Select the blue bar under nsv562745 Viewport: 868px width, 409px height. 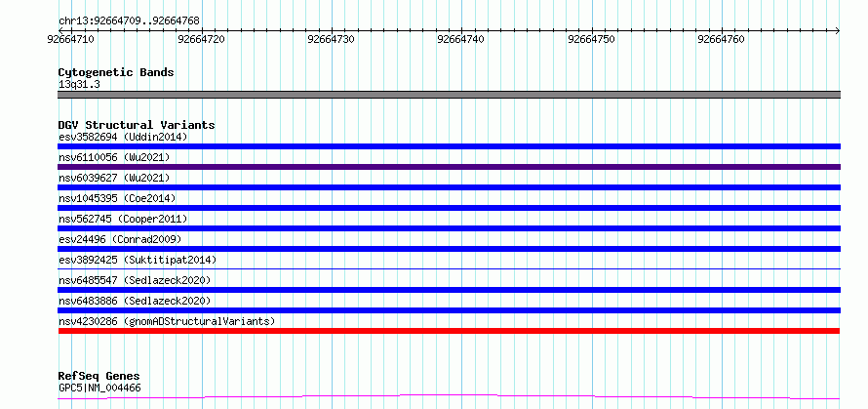click(449, 228)
